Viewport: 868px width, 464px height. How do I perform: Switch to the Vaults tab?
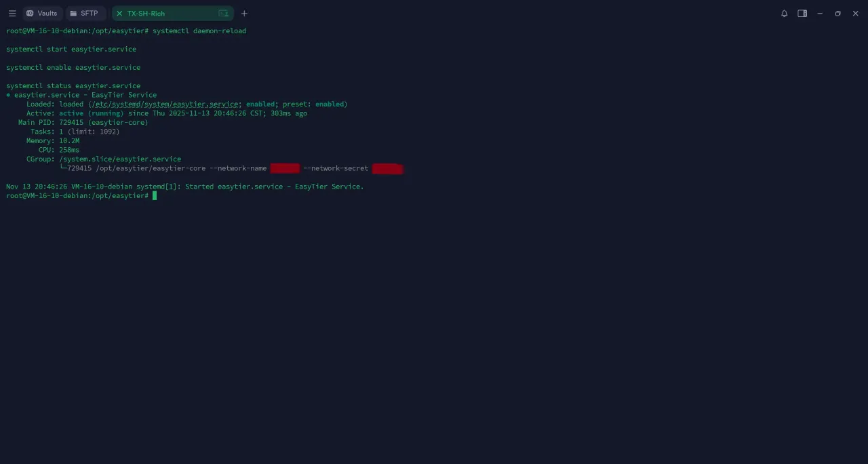pos(42,13)
